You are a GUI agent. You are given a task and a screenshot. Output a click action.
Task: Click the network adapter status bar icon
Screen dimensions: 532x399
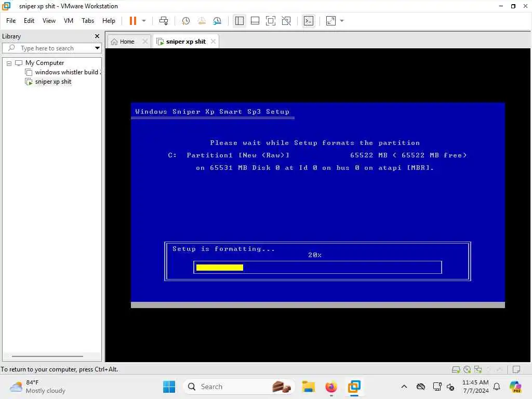tap(478, 369)
